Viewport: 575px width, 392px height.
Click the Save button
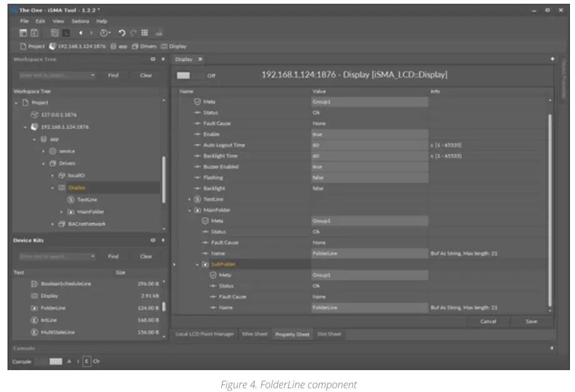[531, 321]
